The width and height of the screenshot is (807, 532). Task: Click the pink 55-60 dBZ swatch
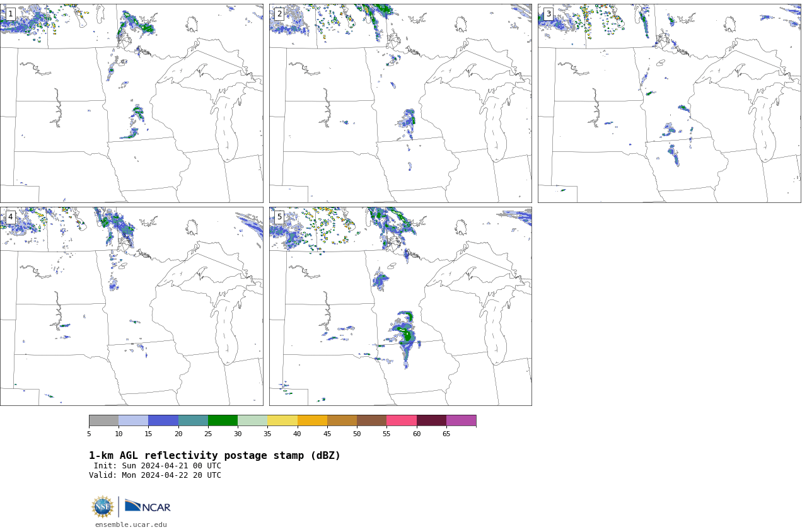point(402,420)
